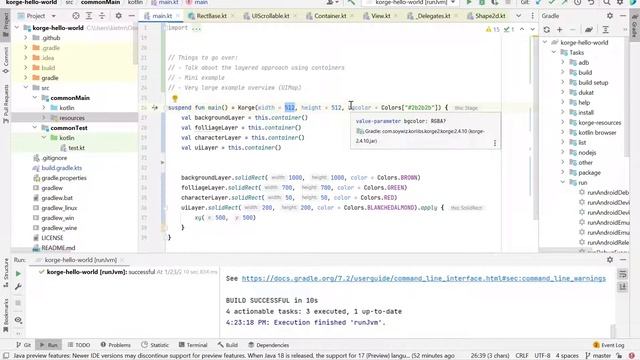640x360 pixels.
Task: Expand the resources folder
Action: point(44,118)
